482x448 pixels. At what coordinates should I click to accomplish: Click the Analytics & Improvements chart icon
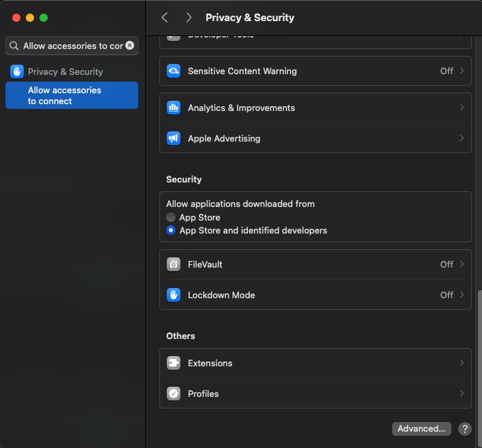174,108
